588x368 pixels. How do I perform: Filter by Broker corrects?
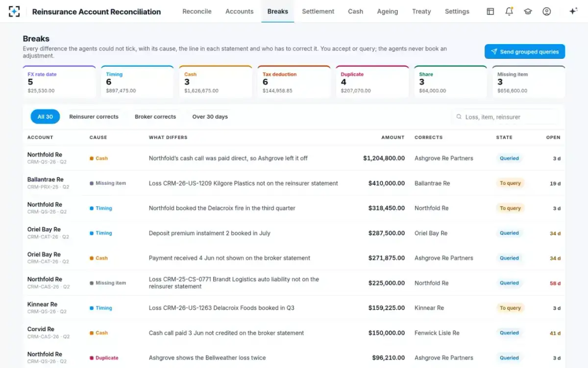(x=155, y=117)
